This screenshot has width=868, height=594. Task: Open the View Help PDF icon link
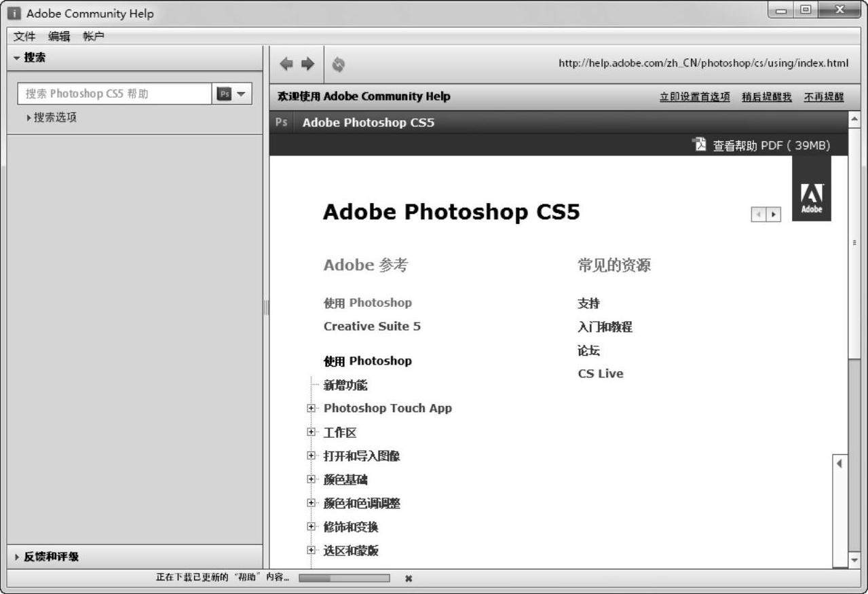[698, 145]
